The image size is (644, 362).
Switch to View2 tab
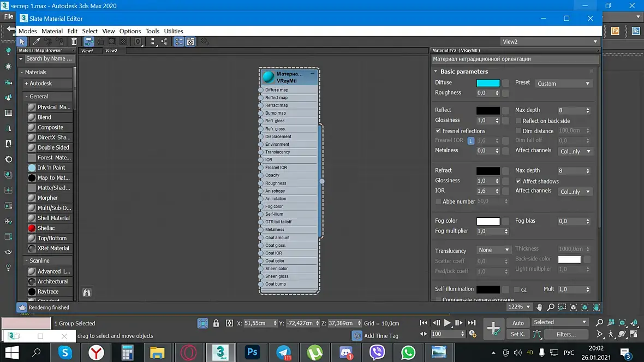click(111, 51)
